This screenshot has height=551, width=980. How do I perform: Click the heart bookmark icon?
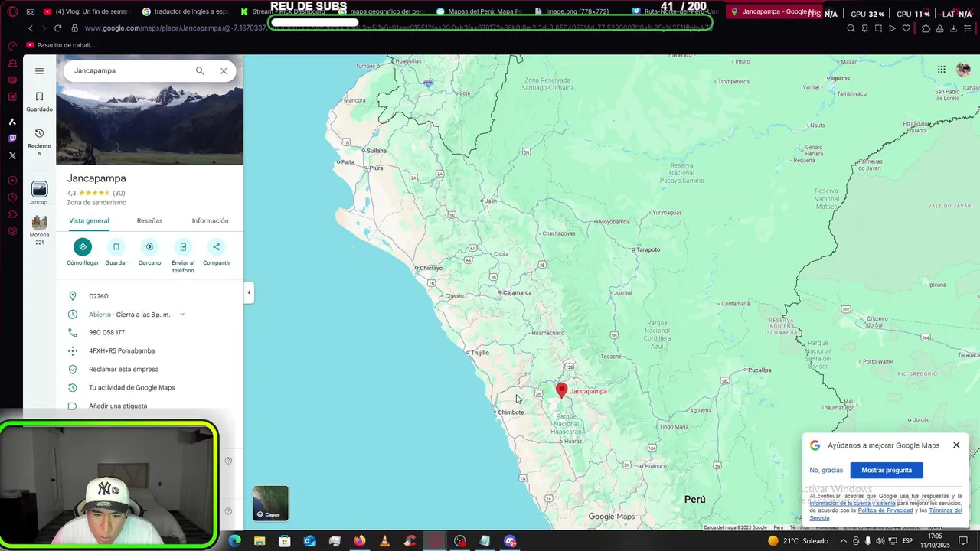pyautogui.click(x=906, y=28)
